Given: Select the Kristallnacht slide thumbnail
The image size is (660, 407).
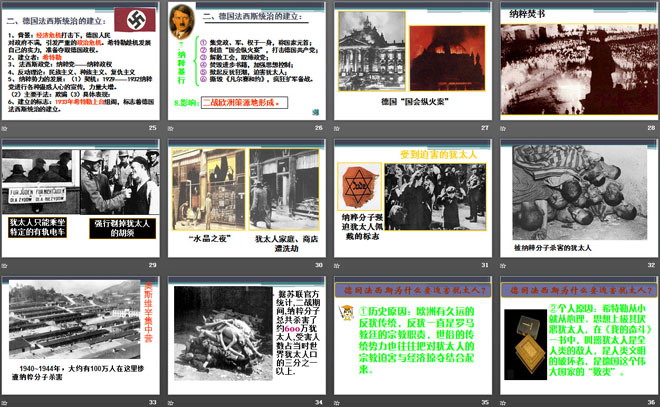Looking at the screenshot, I should pyautogui.click(x=246, y=198).
